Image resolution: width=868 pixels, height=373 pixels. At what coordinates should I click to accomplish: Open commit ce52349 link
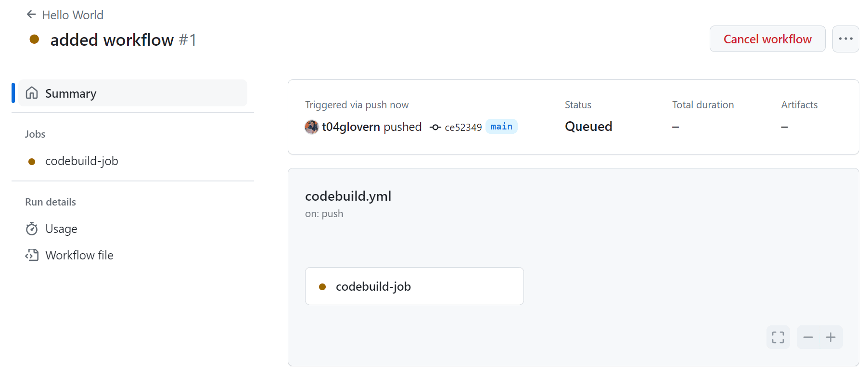pos(463,128)
